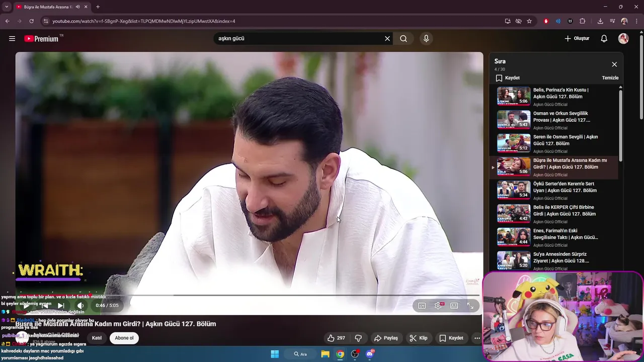The image size is (644, 362).
Task: Join the channel with Katıl
Action: coord(97,338)
